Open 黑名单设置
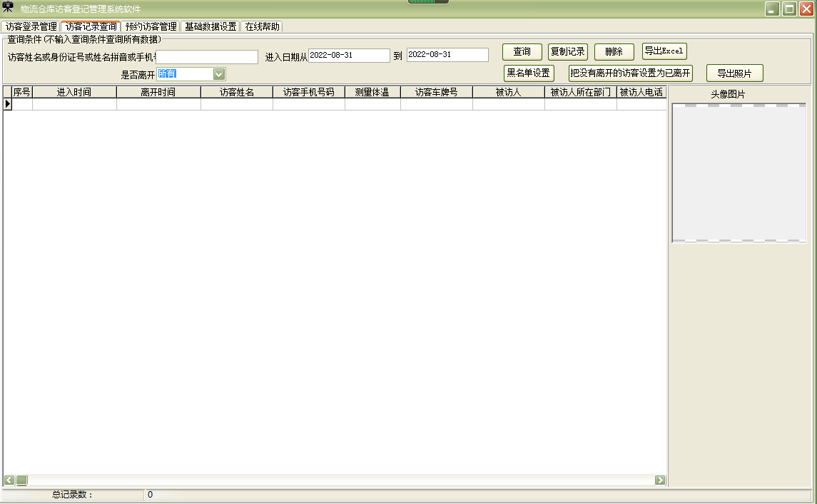Image resolution: width=817 pixels, height=504 pixels. pos(529,73)
